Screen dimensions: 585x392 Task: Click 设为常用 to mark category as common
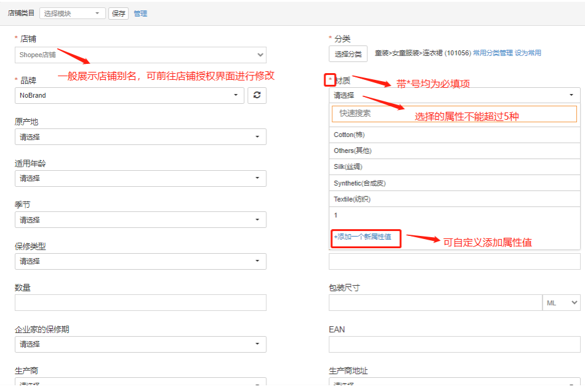pyautogui.click(x=527, y=53)
